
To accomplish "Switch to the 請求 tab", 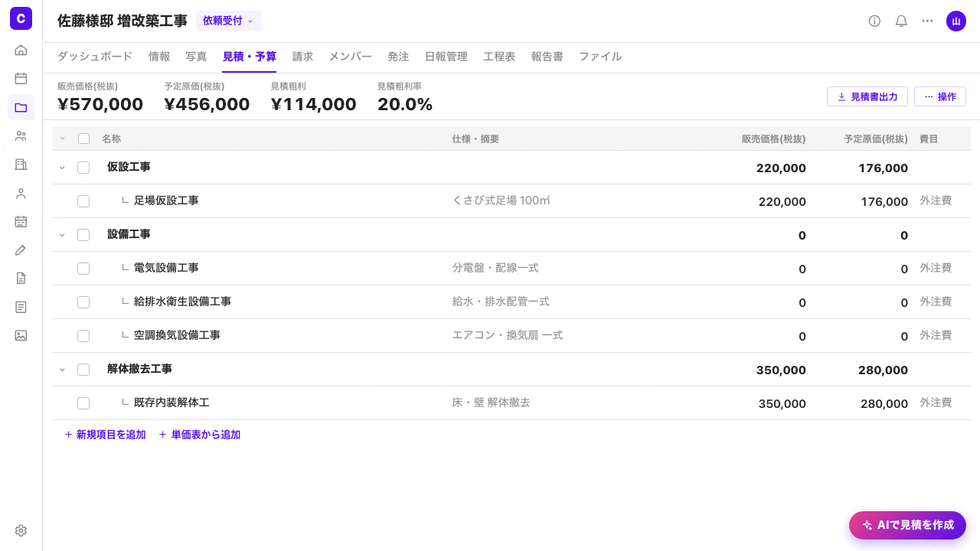I will point(302,57).
